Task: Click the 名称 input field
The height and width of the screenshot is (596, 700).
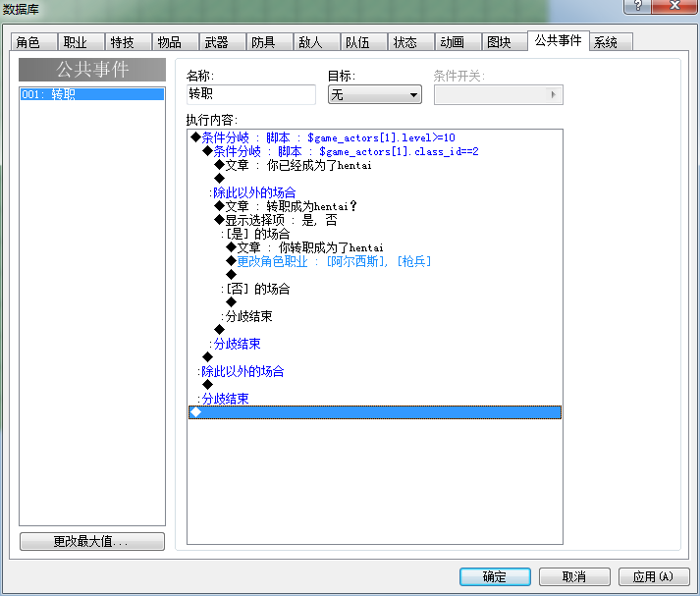Action: tap(251, 94)
